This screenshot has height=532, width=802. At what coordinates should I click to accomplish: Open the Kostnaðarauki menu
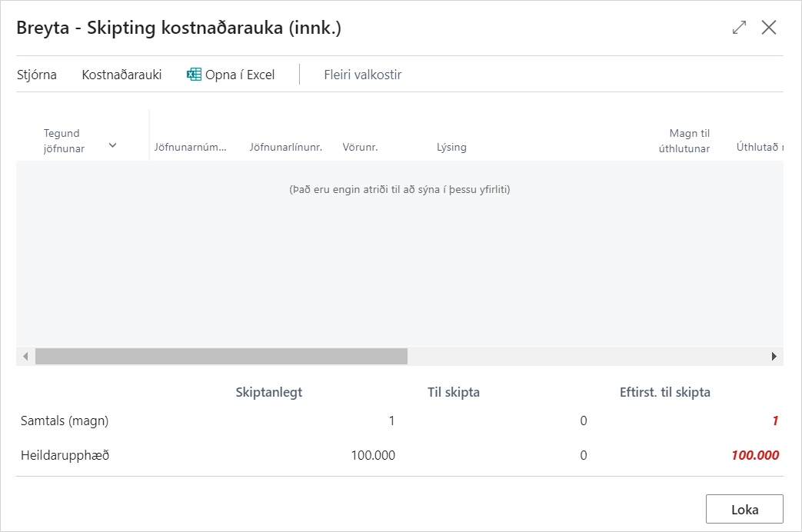[x=121, y=75]
